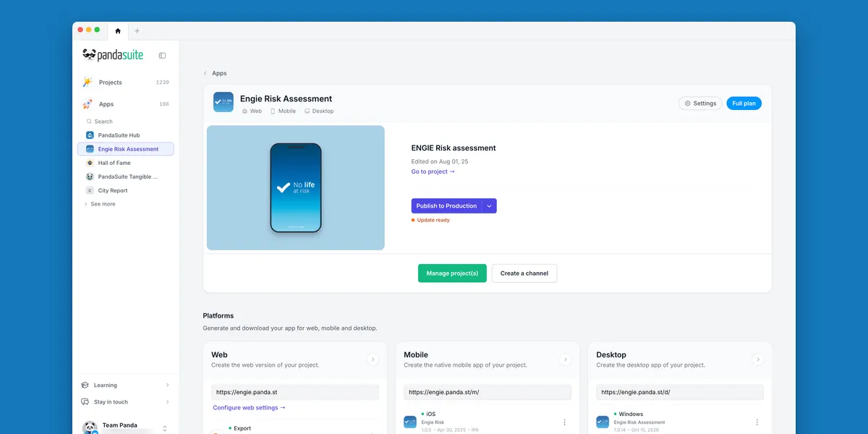Click the Web globe label in header
This screenshot has height=434, width=868.
coord(252,111)
